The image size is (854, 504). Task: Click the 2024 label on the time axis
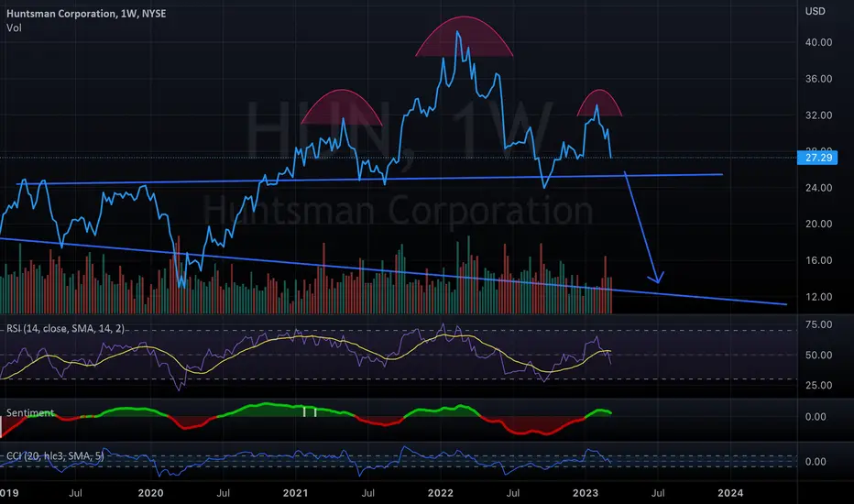tap(730, 493)
